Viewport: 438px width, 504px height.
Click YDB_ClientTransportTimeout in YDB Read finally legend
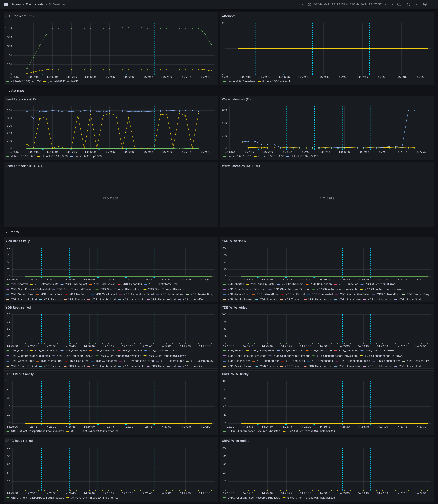click(x=75, y=289)
